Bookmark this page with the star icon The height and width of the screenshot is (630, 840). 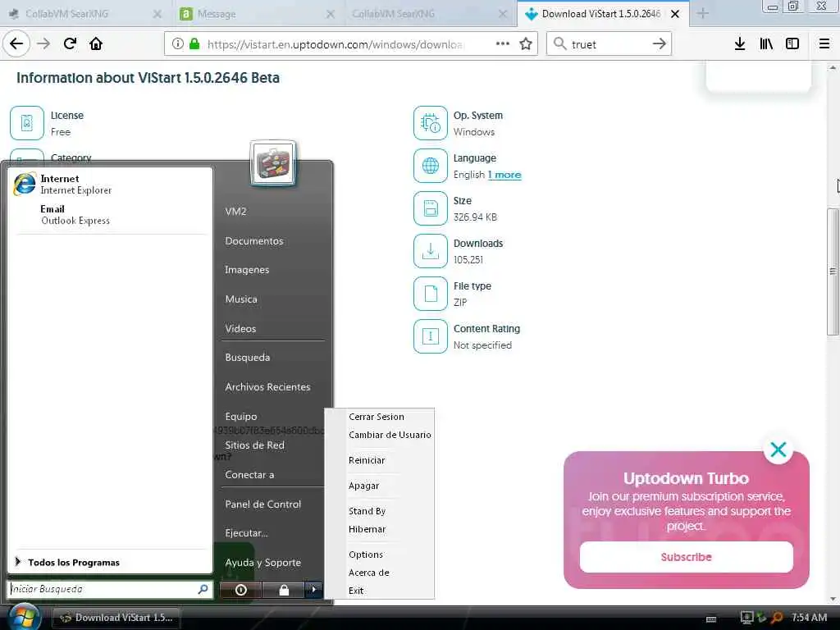(x=526, y=43)
